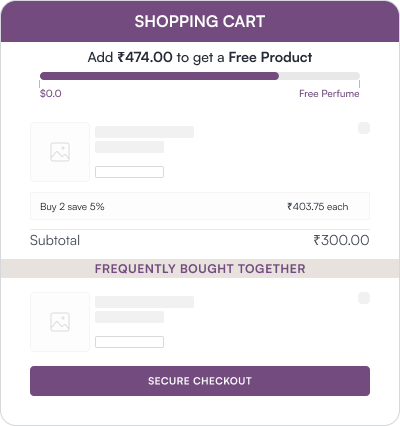Click the ₹403.75 each price text
The height and width of the screenshot is (426, 400).
318,207
